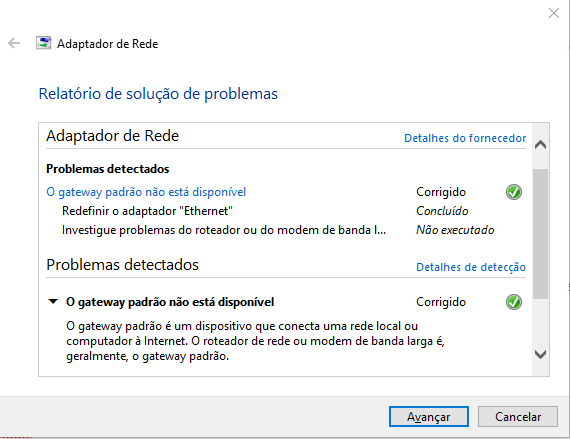Viewport: 570px width, 439px height.
Task: Click the scrollbar down arrow
Action: click(x=541, y=354)
